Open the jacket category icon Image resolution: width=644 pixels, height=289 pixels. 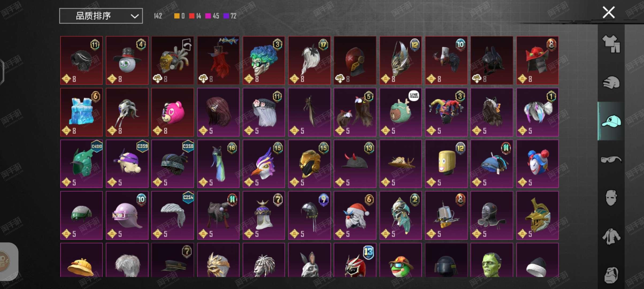tap(611, 237)
